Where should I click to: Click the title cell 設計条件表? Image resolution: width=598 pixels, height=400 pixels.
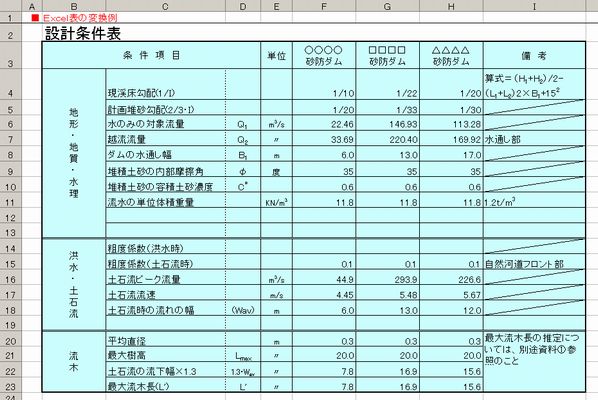click(83, 34)
